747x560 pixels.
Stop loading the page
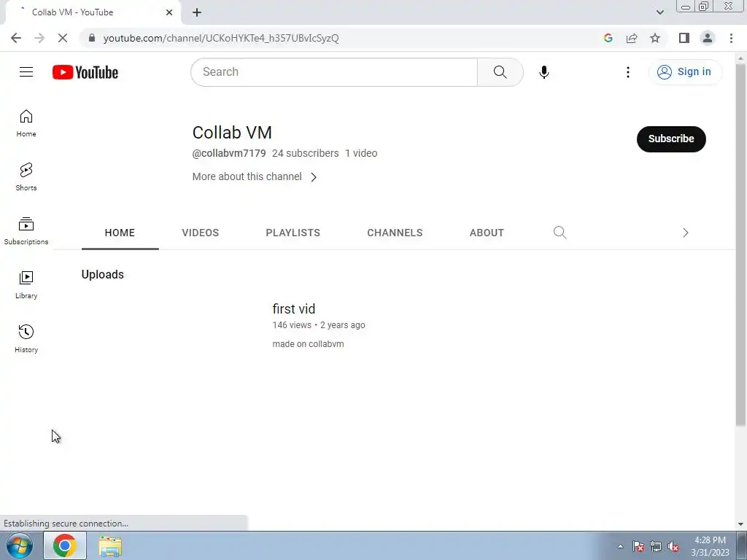(x=63, y=38)
